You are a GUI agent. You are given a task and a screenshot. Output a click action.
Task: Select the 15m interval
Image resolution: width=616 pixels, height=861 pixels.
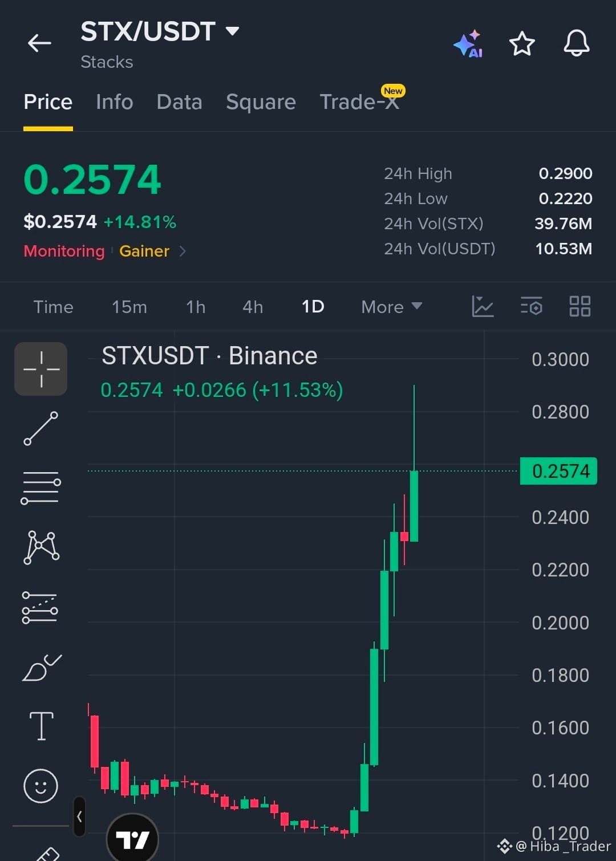tap(129, 307)
